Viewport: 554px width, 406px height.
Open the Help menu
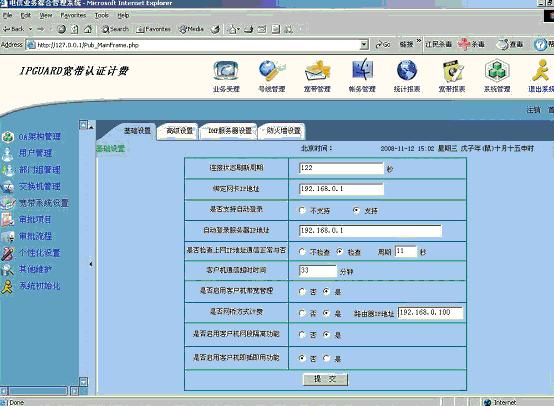(x=123, y=15)
